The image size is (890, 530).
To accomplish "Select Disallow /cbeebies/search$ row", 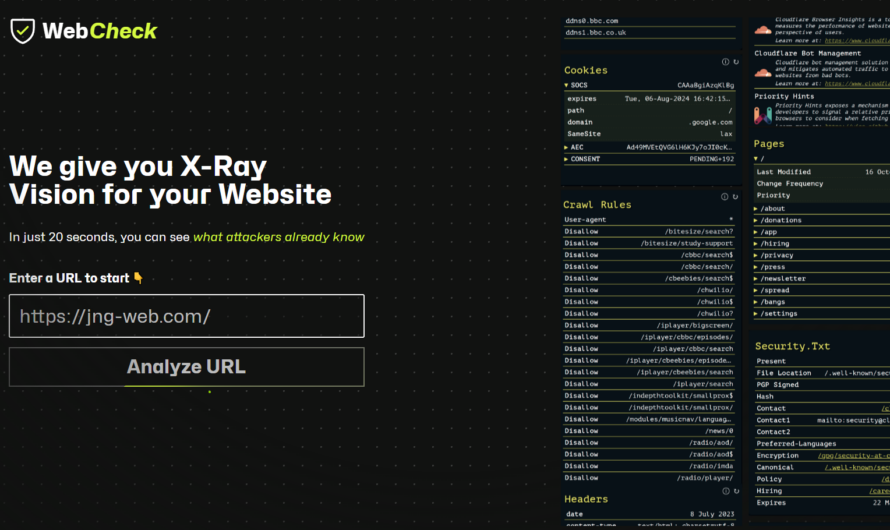I will (649, 278).
